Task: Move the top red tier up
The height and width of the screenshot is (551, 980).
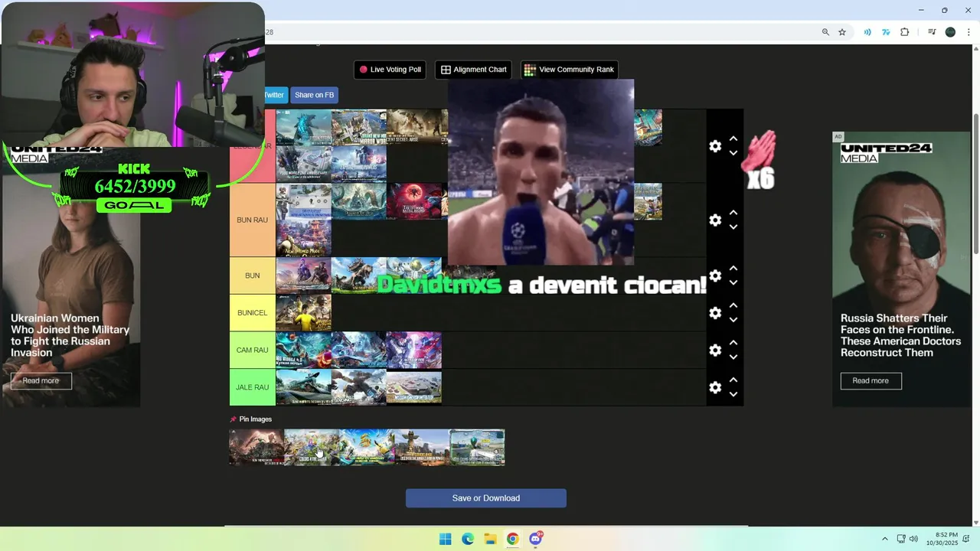Action: coord(733,139)
